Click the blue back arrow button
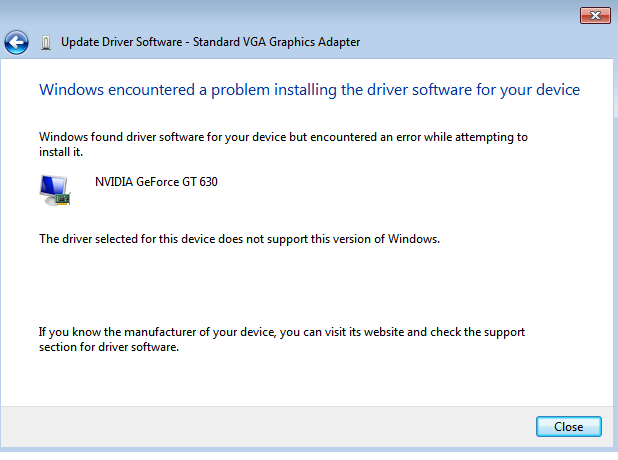 pos(16,42)
